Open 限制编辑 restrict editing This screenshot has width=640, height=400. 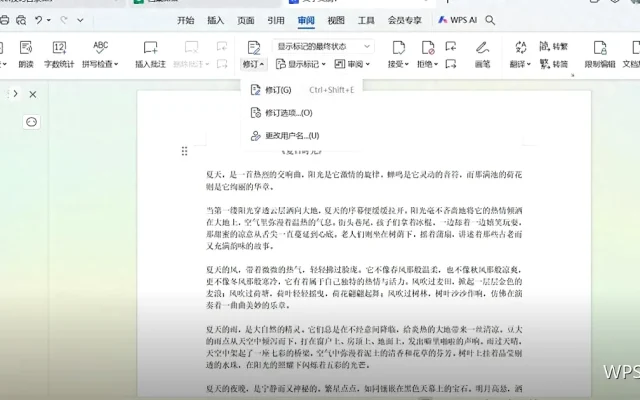[x=600, y=54]
